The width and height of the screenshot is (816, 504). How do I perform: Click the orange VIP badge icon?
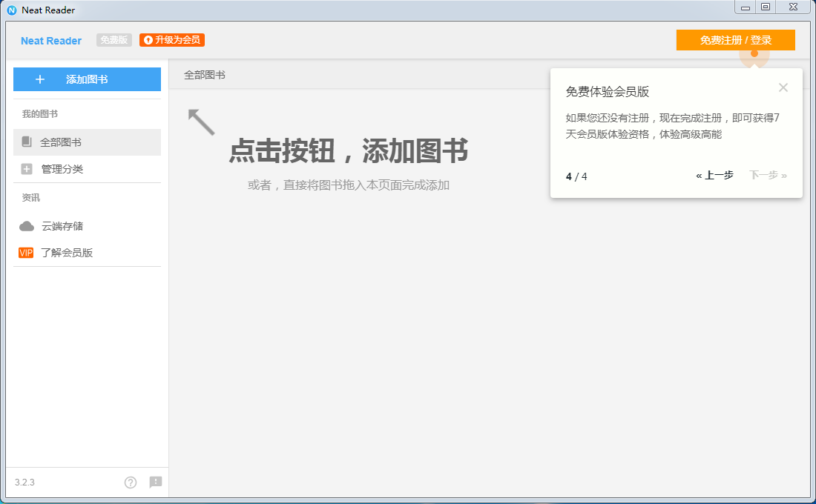click(26, 253)
